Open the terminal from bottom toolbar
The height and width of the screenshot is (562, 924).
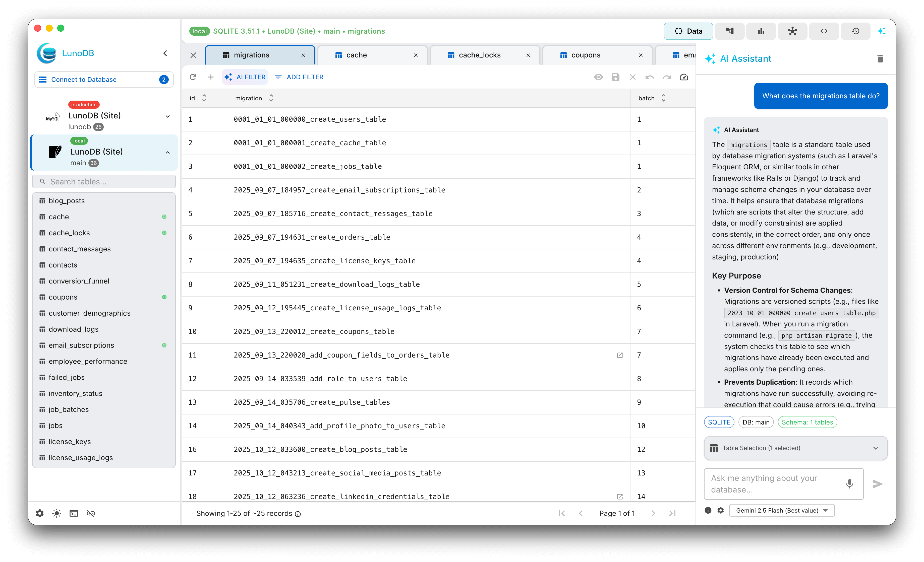(x=74, y=513)
